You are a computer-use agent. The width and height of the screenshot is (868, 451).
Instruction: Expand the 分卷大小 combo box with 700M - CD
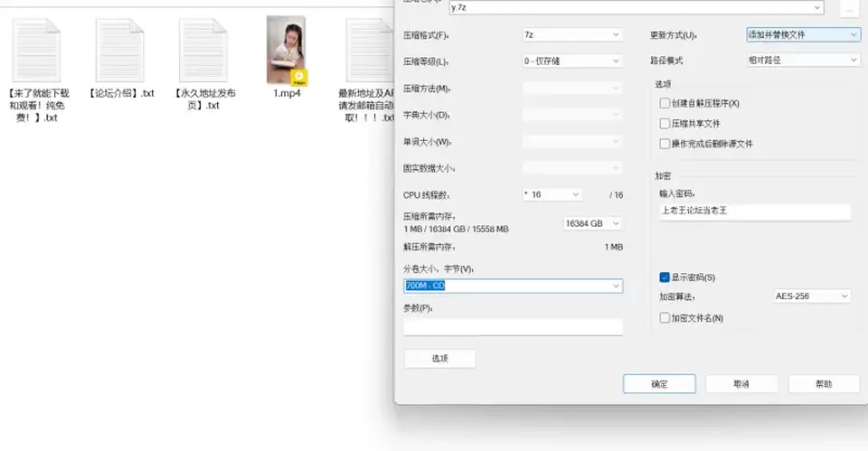tap(616, 287)
